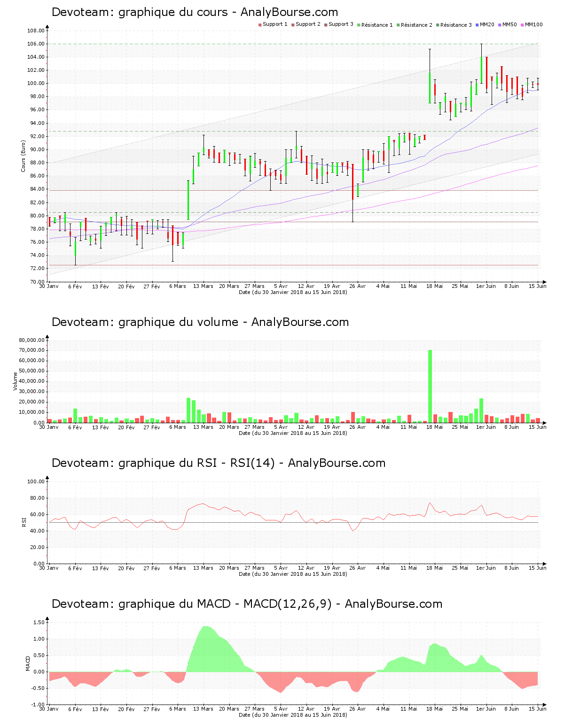Click the '10,000.00' value on volume axis
Image resolution: width=564 pixels, height=728 pixels.
(x=32, y=412)
